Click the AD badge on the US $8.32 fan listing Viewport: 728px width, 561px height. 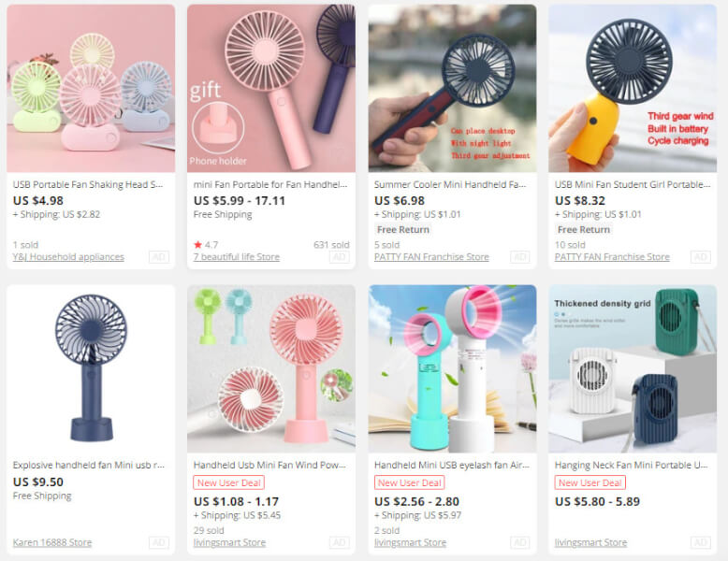coord(700,257)
